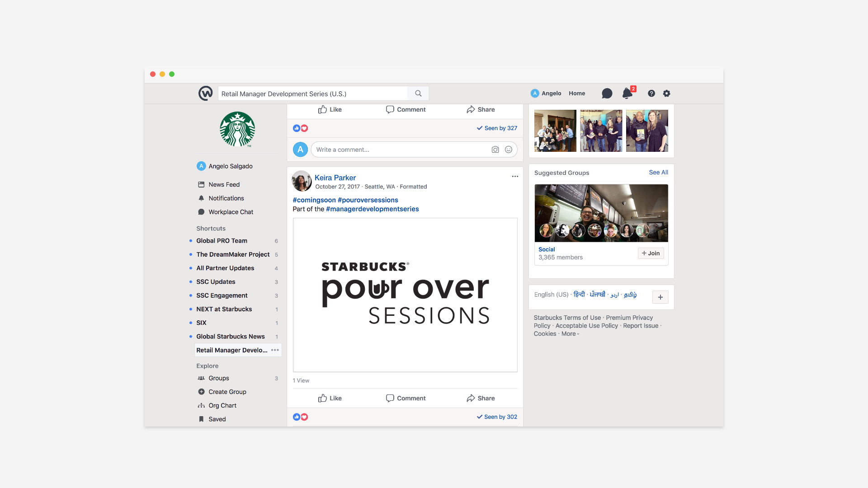The image size is (868, 488).
Task: Click the Retail Manager search field
Action: click(x=312, y=94)
